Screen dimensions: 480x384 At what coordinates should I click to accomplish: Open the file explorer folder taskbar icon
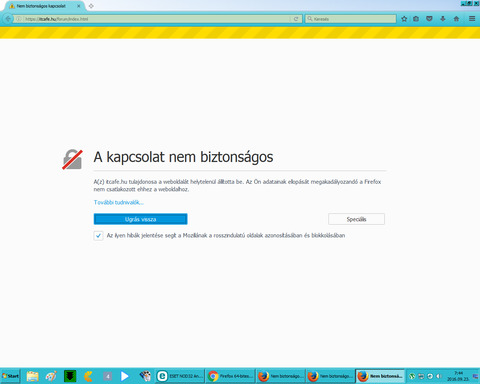point(32,376)
